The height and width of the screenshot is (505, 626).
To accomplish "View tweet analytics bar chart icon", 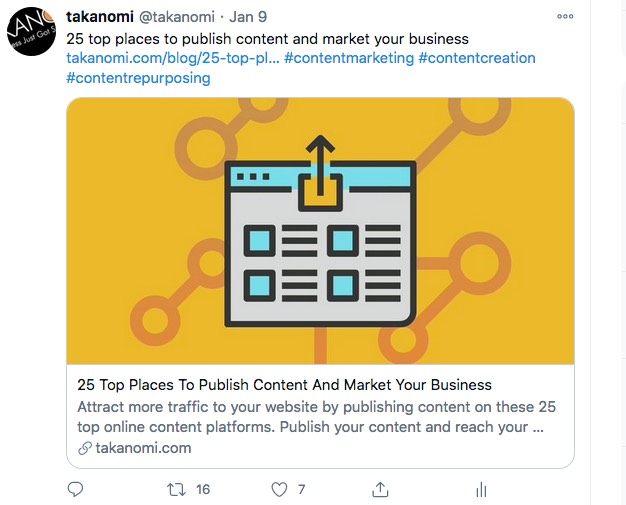I will pyautogui.click(x=481, y=489).
